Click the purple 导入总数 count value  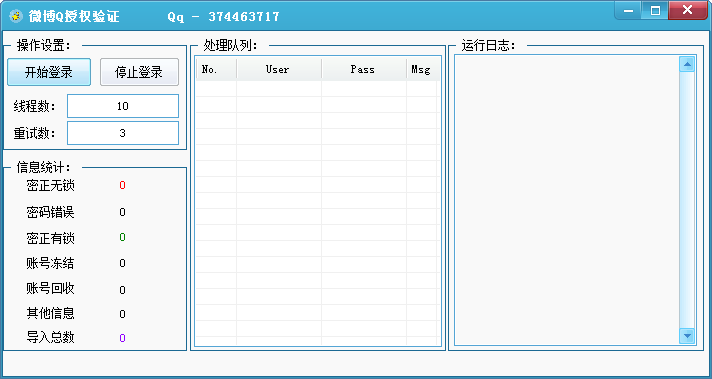(122, 338)
